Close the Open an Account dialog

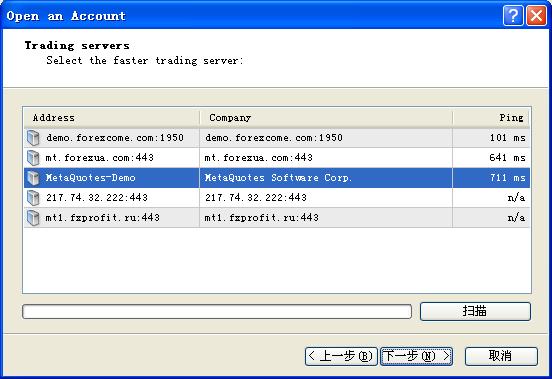click(537, 16)
